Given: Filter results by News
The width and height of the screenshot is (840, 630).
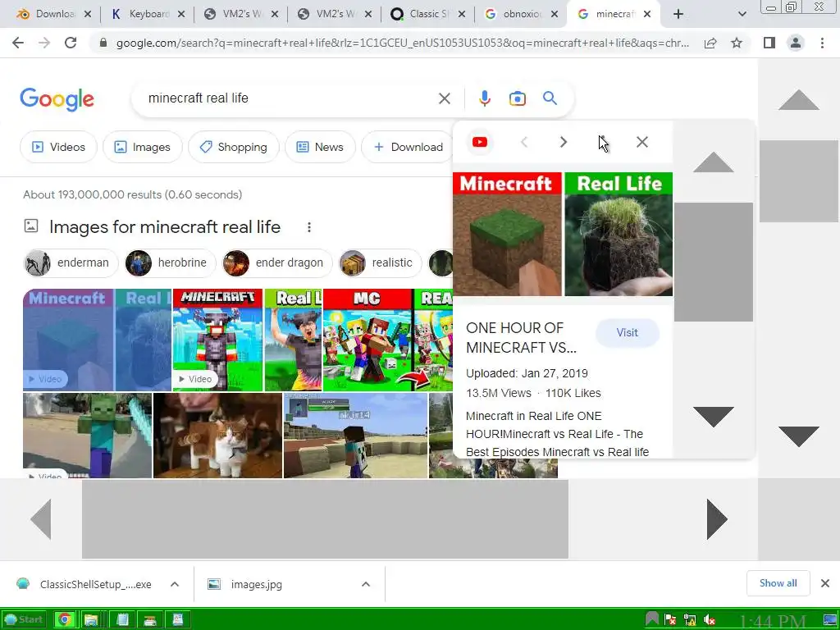Looking at the screenshot, I should 320,147.
